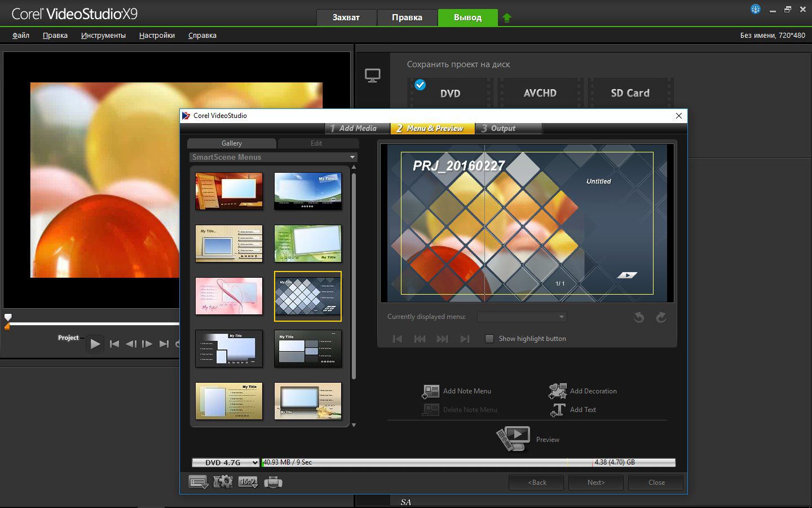Image resolution: width=812 pixels, height=508 pixels.
Task: Go to step 3 Output
Action: [x=507, y=128]
